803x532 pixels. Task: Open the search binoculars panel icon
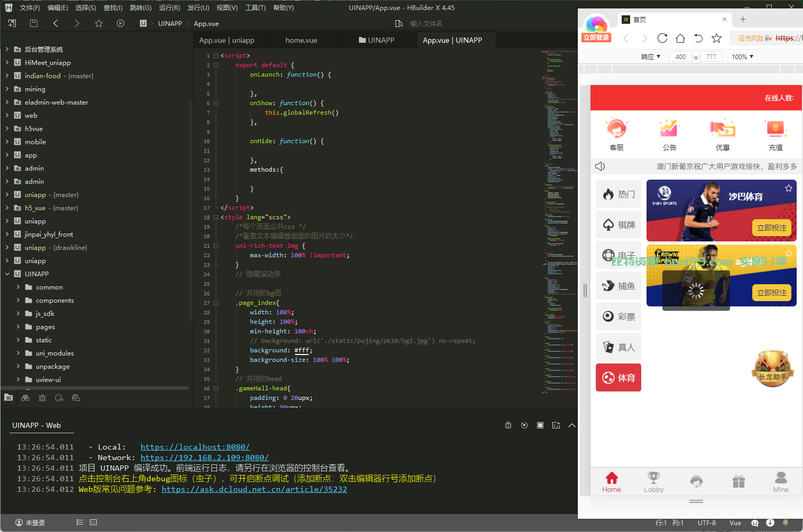pos(25,398)
